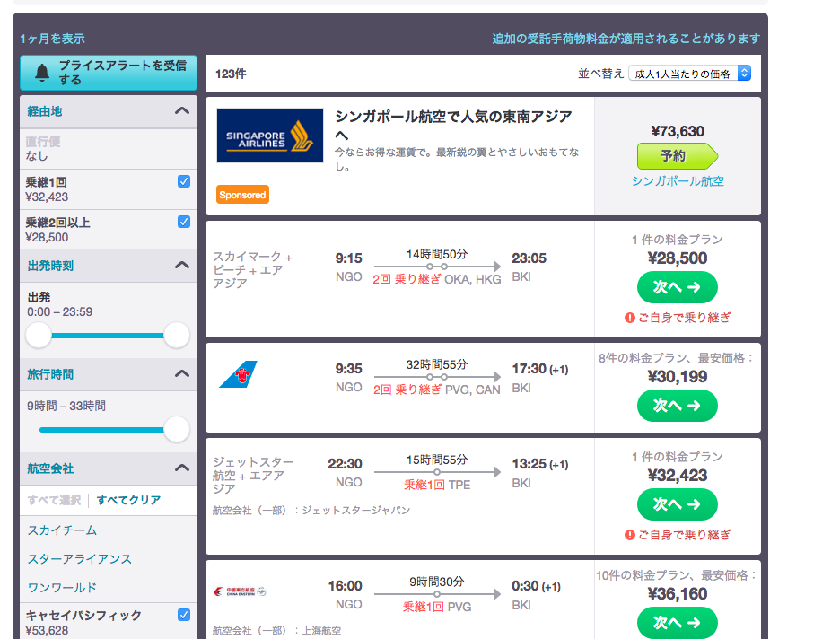Click 次へ for the ¥32,423 flight
The height and width of the screenshot is (639, 840).
678,504
